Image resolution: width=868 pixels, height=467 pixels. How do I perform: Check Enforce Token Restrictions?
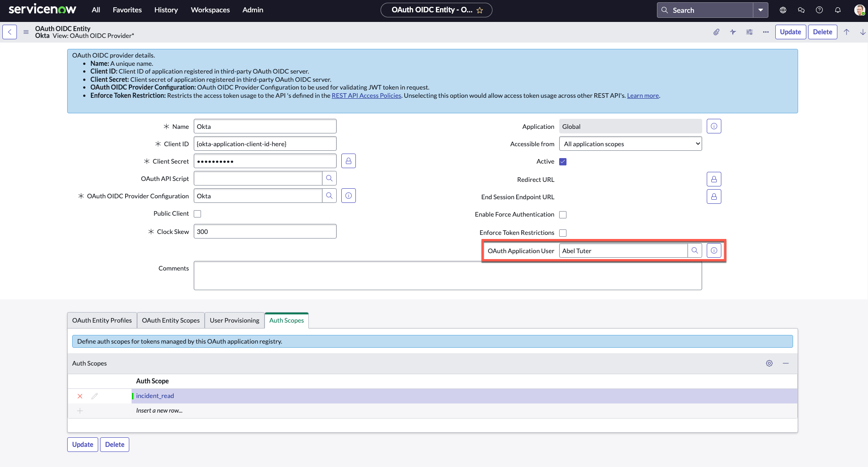[x=563, y=233]
